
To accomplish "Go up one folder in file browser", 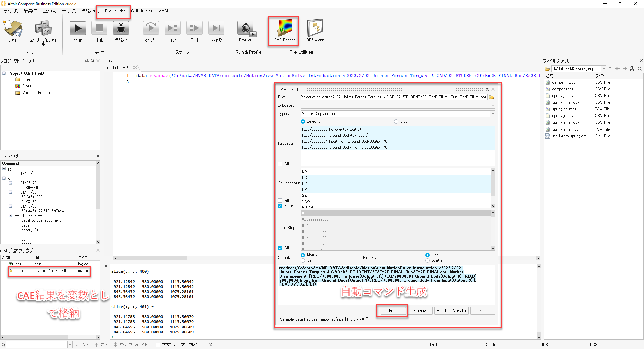I will click(610, 69).
